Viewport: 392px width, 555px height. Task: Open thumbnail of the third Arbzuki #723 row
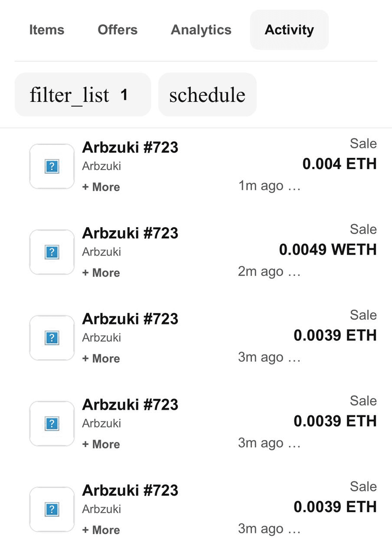[x=52, y=338]
